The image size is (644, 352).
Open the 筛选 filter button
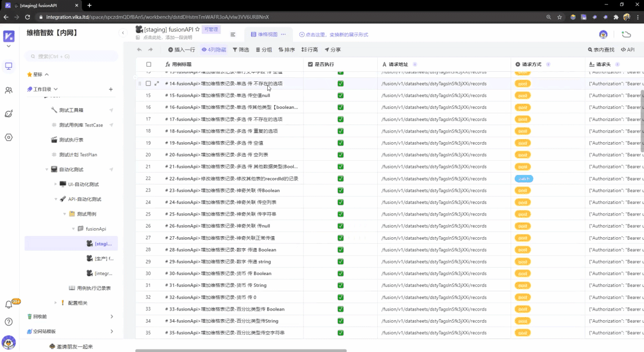[241, 50]
